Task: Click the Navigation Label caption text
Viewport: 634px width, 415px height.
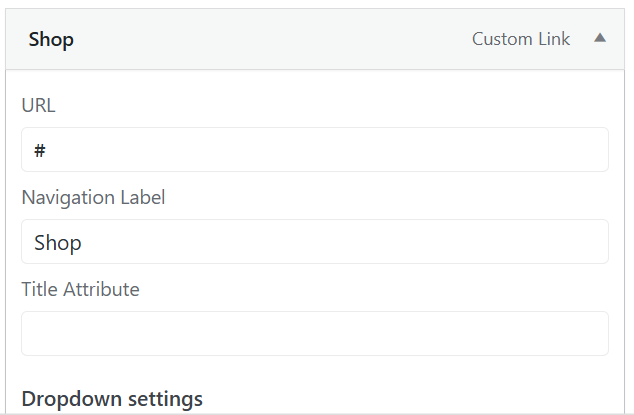Action: 93,198
